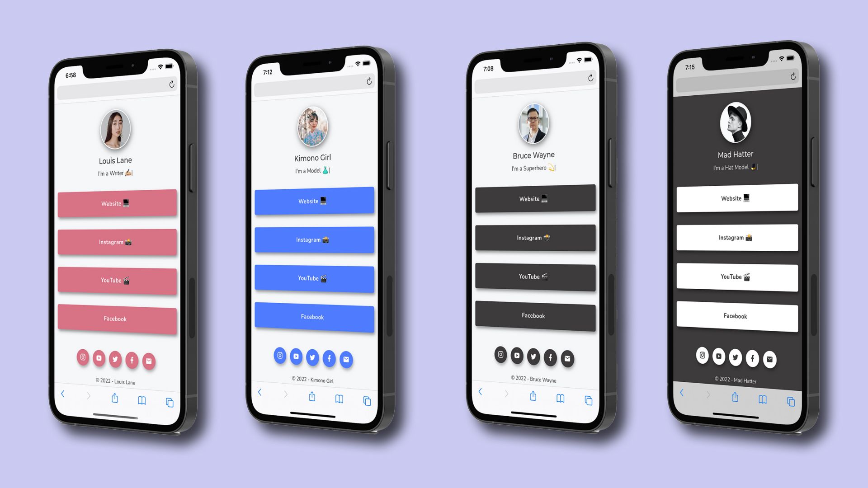Click Louis Lane's Facebook icon
Image resolution: width=868 pixels, height=488 pixels.
[x=131, y=359]
